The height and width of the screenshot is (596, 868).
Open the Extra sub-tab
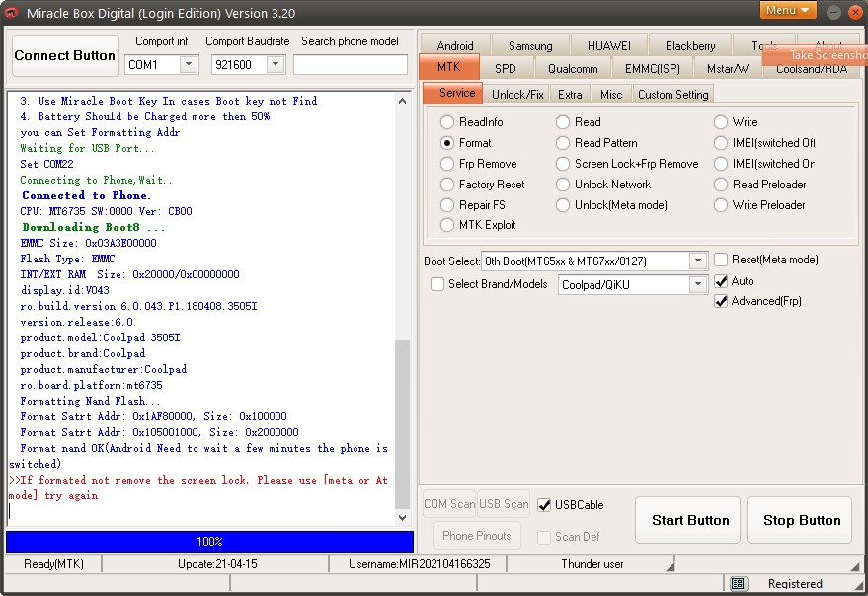[570, 94]
